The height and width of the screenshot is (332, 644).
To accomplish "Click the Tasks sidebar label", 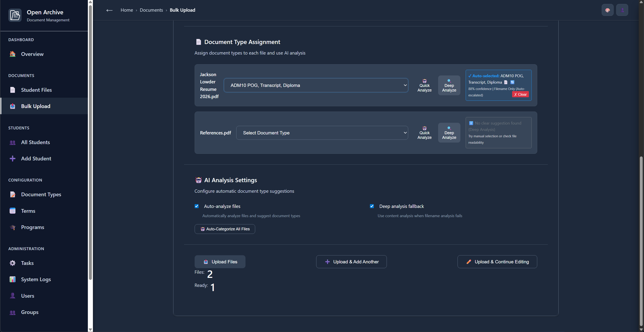I will pyautogui.click(x=27, y=263).
